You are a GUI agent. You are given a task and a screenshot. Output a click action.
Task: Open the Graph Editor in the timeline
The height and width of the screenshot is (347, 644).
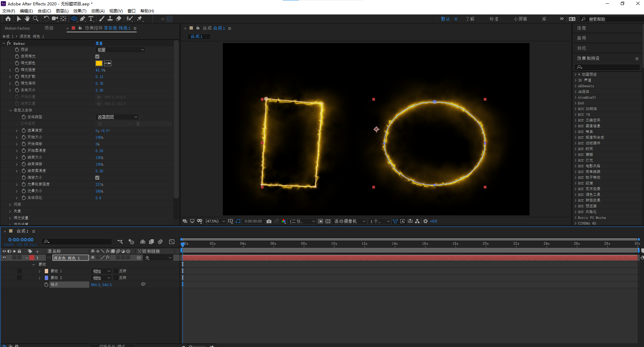(x=172, y=242)
